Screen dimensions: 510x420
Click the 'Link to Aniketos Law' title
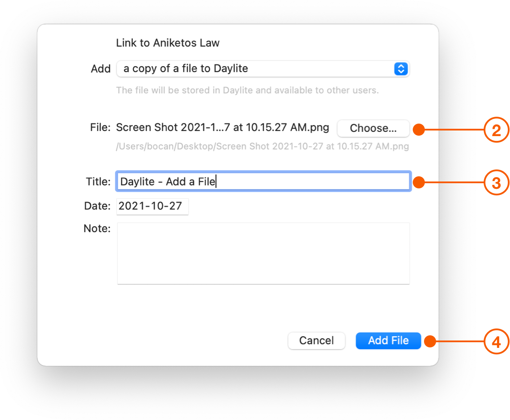pos(168,43)
